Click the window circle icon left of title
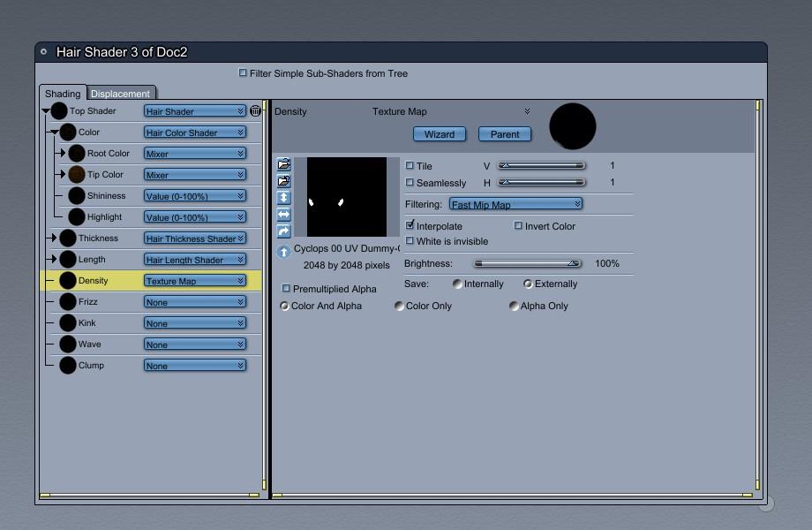The height and width of the screenshot is (530, 812). 44,52
